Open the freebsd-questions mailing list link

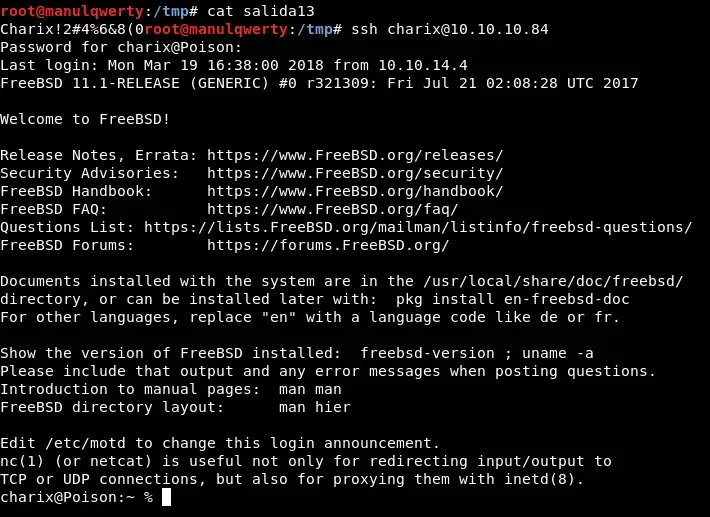418,227
